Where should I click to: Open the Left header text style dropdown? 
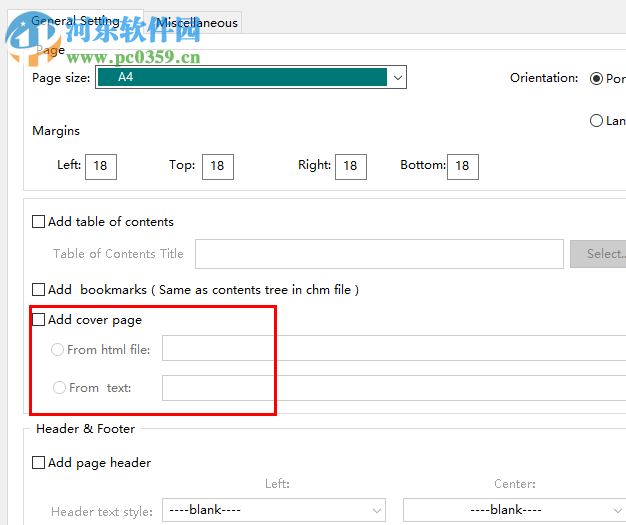click(274, 510)
